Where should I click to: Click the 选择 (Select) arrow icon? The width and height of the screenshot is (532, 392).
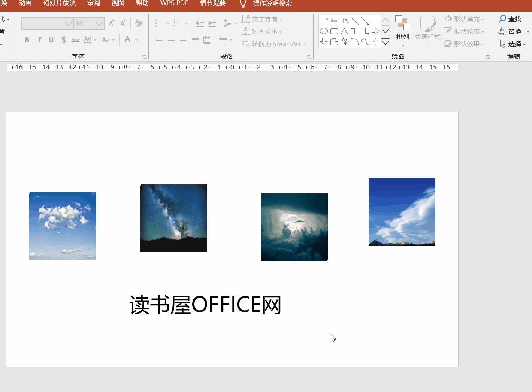[502, 44]
